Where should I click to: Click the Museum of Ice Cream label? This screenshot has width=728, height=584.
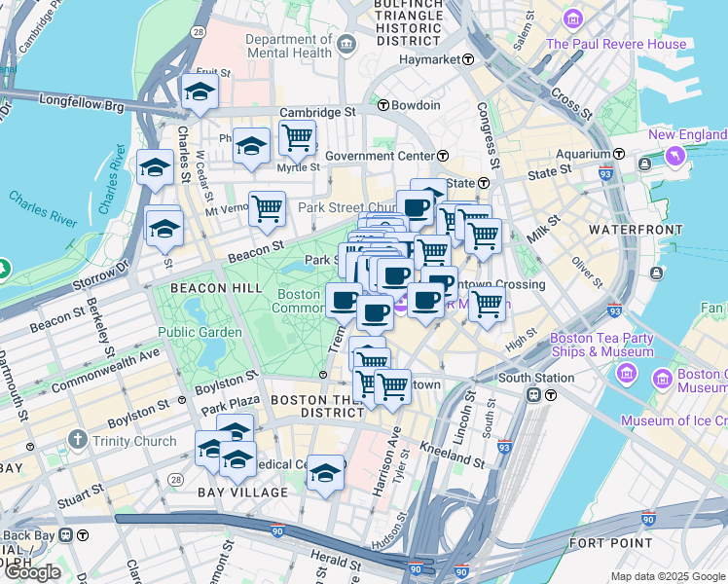click(x=674, y=421)
